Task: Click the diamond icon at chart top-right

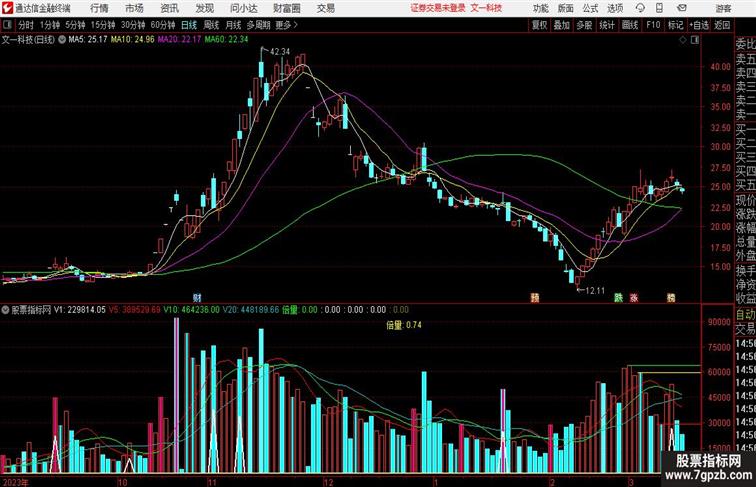Action: pyautogui.click(x=683, y=40)
